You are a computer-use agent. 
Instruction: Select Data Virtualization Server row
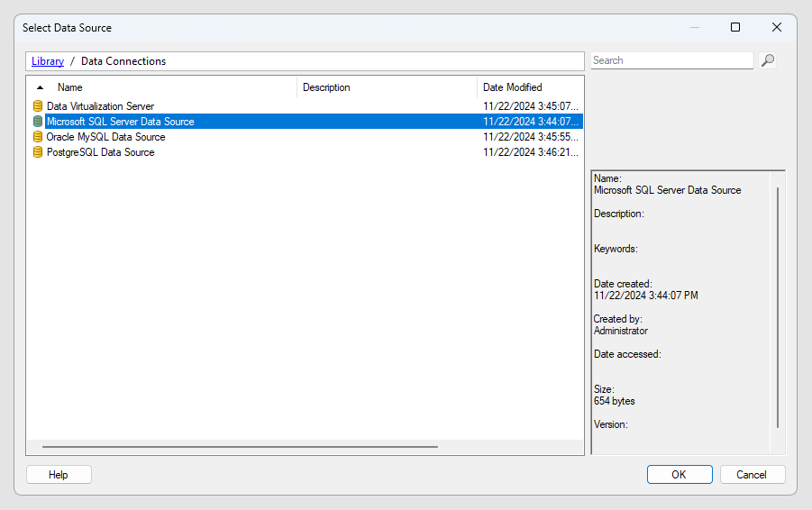[305, 106]
